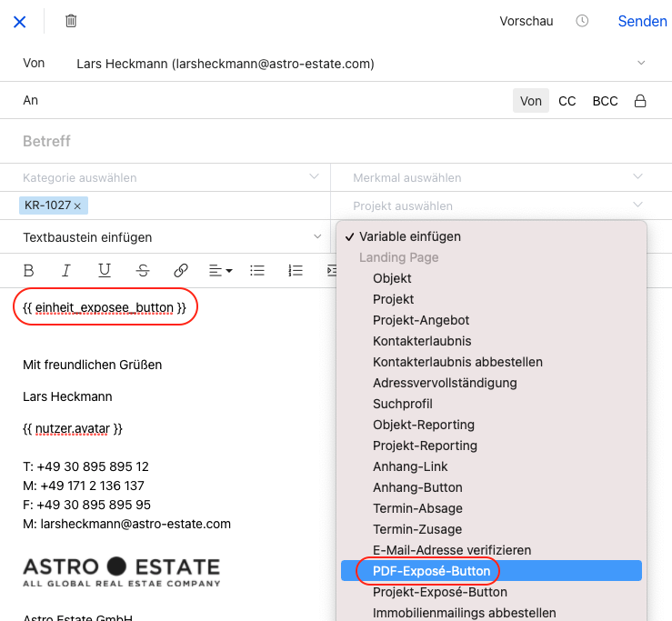Screen dimensions: 672x621
Task: Toggle the CC recipient field
Action: (x=567, y=101)
